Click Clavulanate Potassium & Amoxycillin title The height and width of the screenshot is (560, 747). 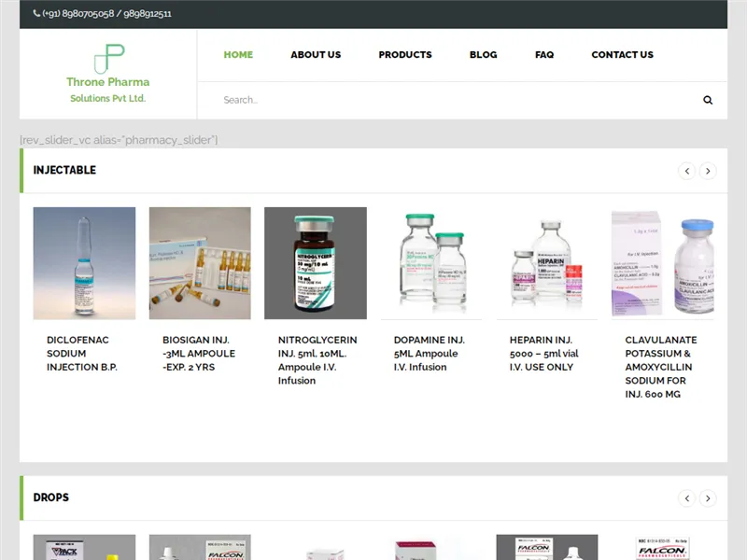tap(661, 367)
